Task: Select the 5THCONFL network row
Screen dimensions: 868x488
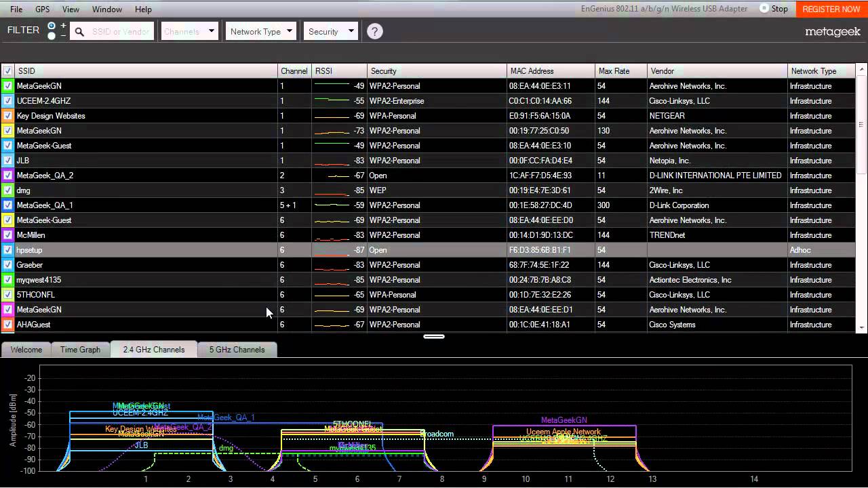Action: coord(429,295)
